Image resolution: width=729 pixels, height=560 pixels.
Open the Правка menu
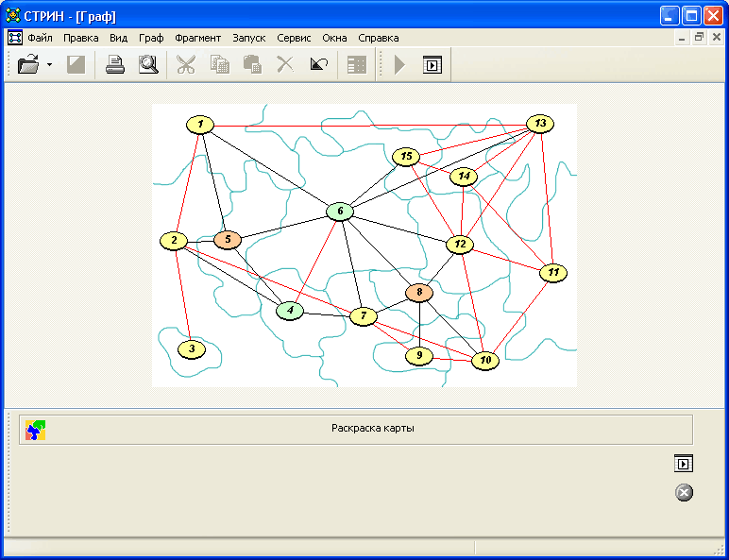tap(81, 38)
